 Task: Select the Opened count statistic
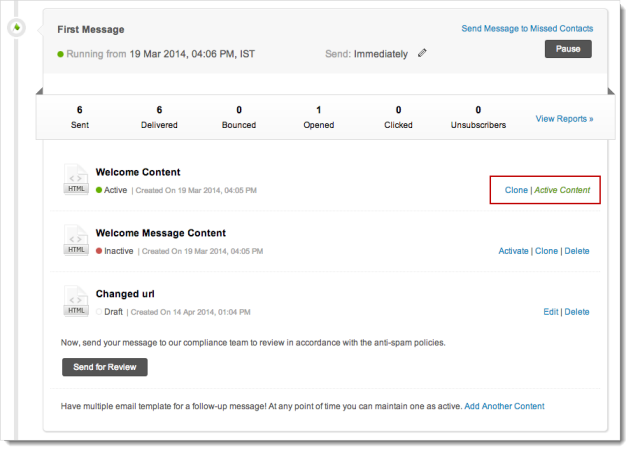pyautogui.click(x=318, y=117)
